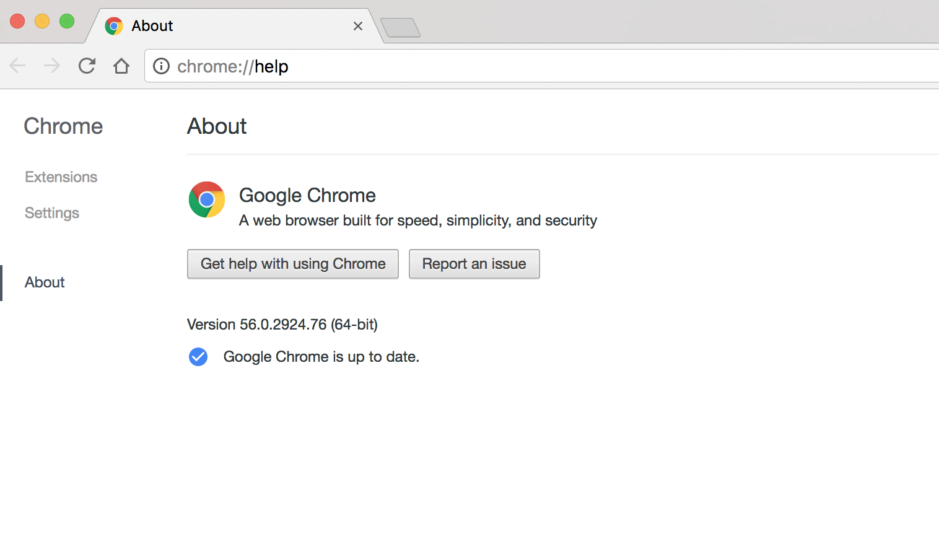View site information icon in address bar
The image size is (939, 560).
point(161,66)
